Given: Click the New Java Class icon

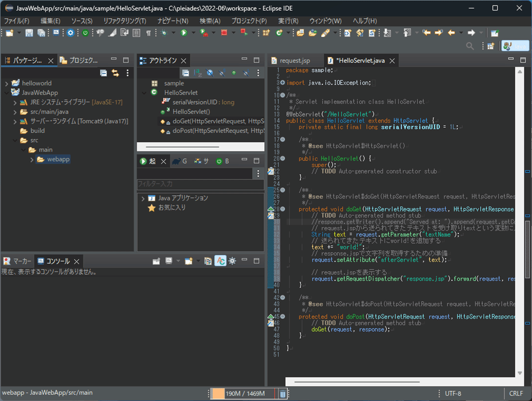Looking at the screenshot, I should coord(279,33).
